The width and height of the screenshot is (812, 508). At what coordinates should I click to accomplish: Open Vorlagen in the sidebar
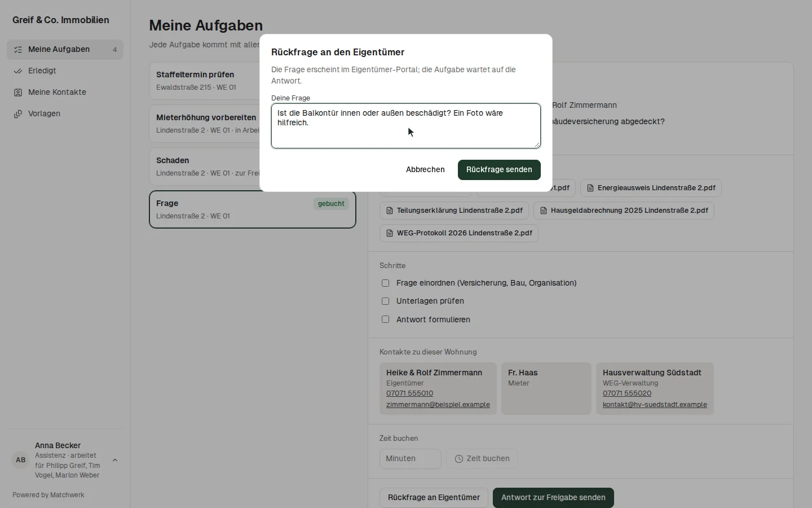click(x=65, y=114)
